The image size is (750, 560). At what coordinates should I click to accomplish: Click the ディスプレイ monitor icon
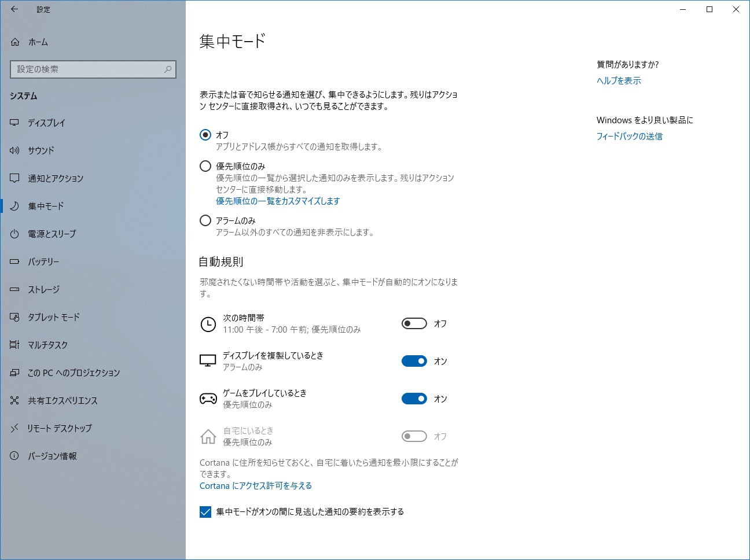[x=14, y=123]
